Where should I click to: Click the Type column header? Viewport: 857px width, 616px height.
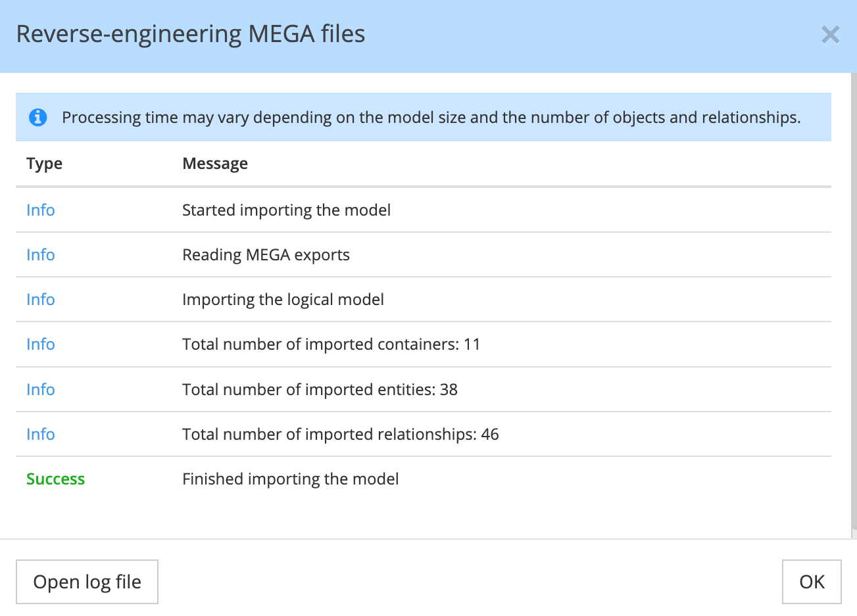click(x=44, y=164)
